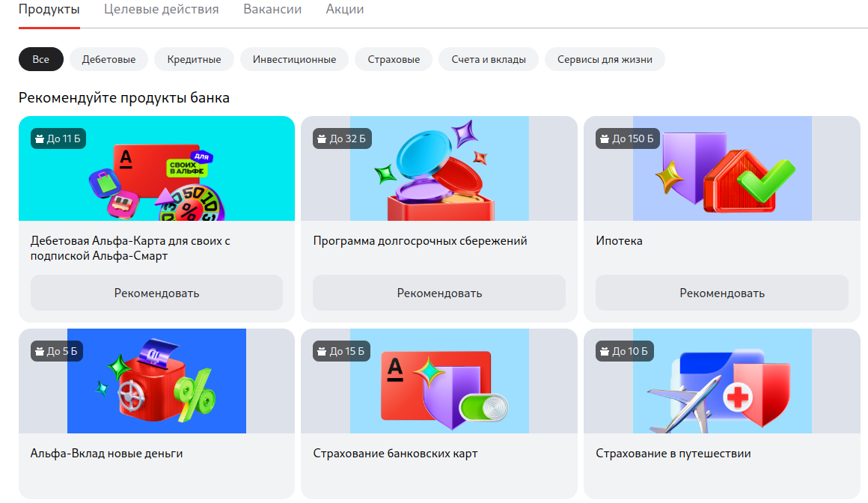
Task: Open Дебетовая Альфа-Карта для своих title
Action: pos(130,249)
